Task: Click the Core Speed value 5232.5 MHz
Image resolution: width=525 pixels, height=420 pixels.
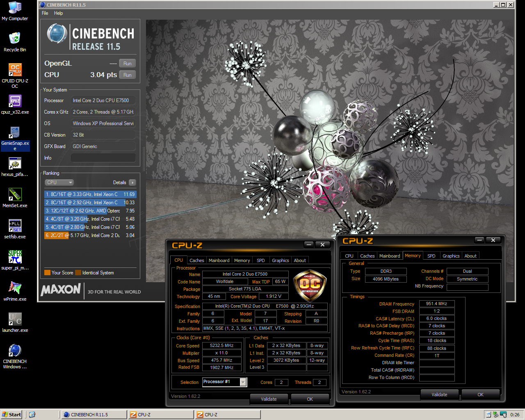Action: [221, 345]
